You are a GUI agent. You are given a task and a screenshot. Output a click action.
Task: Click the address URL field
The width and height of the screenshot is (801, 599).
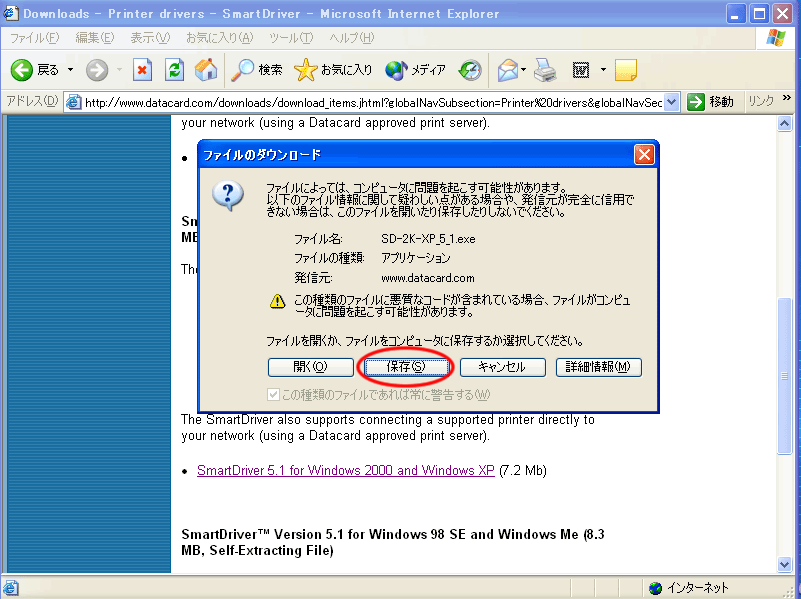coord(373,103)
